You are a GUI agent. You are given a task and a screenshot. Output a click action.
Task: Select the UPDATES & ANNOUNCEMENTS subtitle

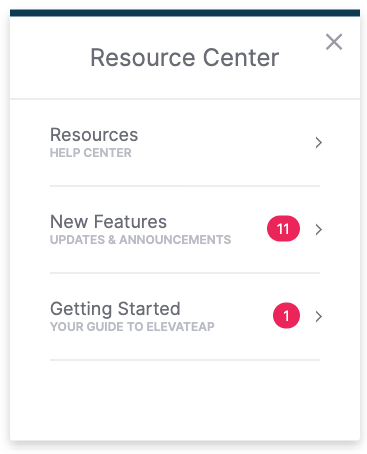[140, 240]
